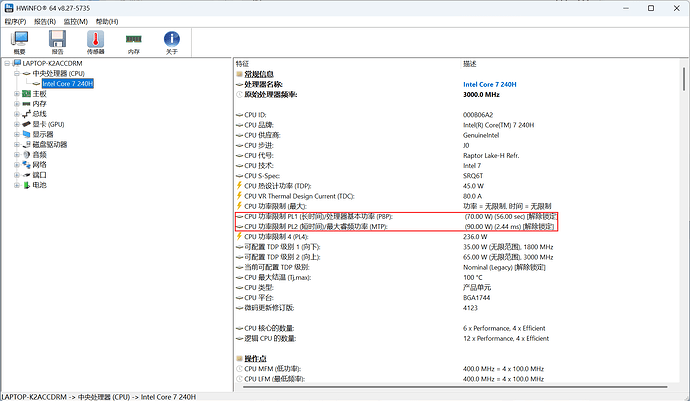Open the 程序(P) menu
Image resolution: width=690 pixels, height=401 pixels.
14,20
